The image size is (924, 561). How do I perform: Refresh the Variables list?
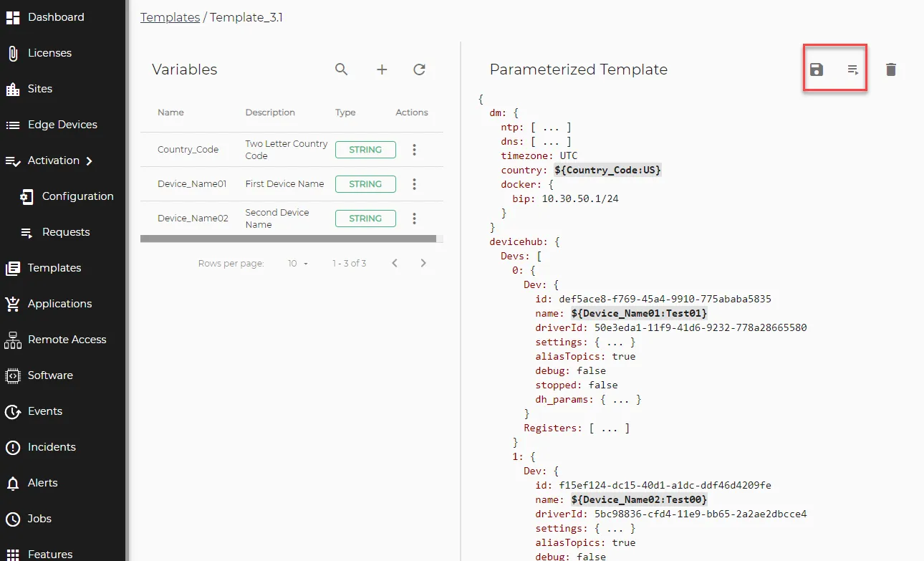click(x=420, y=69)
